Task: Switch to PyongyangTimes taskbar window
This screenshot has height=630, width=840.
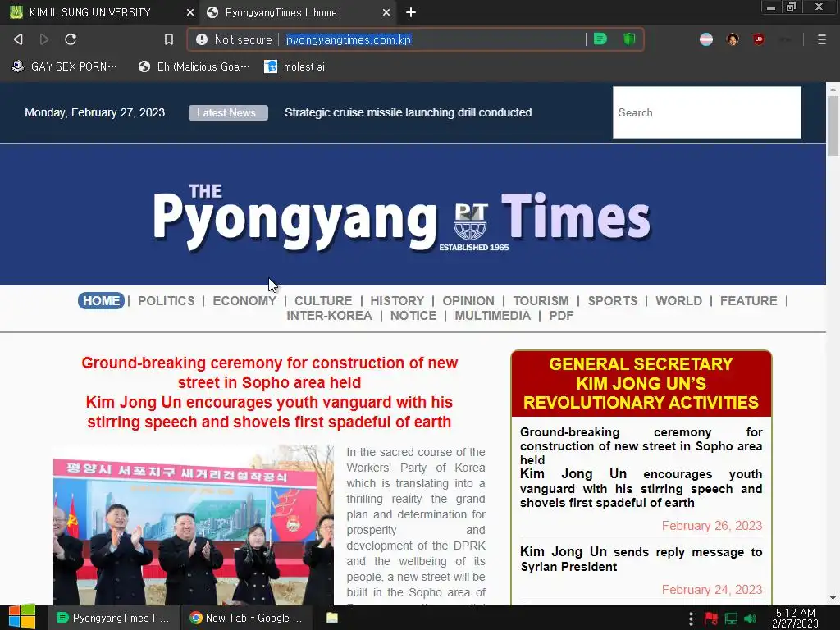Action: point(113,618)
